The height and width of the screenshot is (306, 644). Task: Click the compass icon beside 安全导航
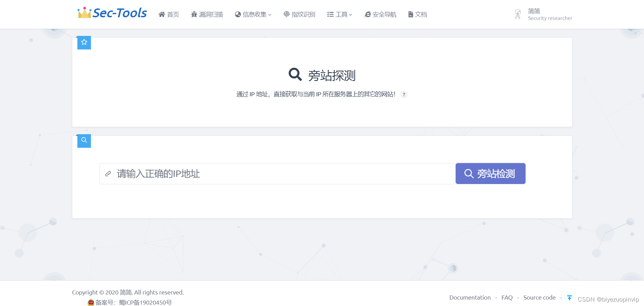(x=367, y=14)
